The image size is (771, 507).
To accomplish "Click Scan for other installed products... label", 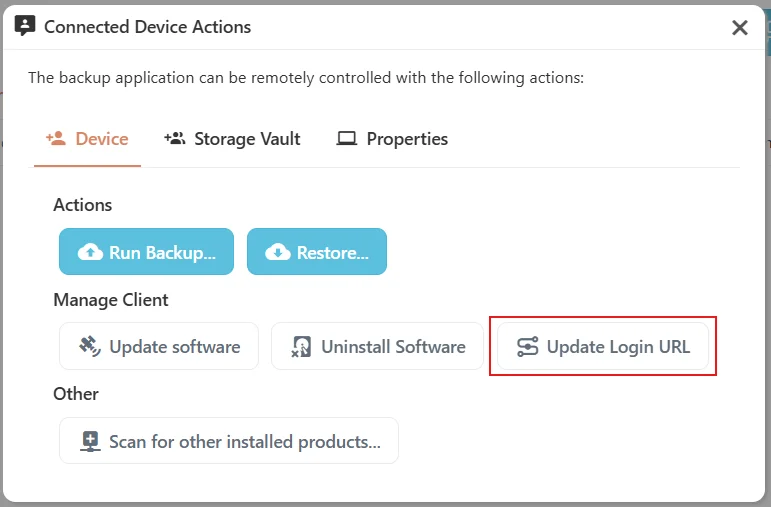I will click(245, 442).
